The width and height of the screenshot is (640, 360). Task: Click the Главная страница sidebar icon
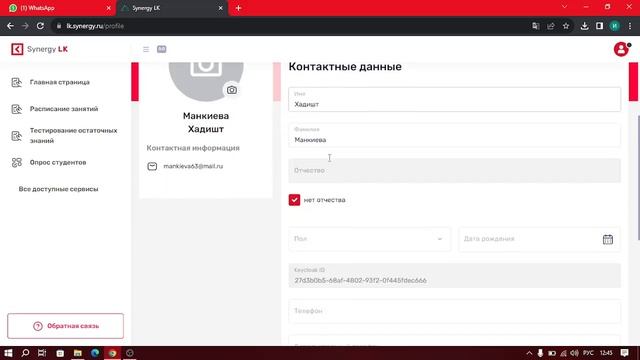[x=16, y=82]
